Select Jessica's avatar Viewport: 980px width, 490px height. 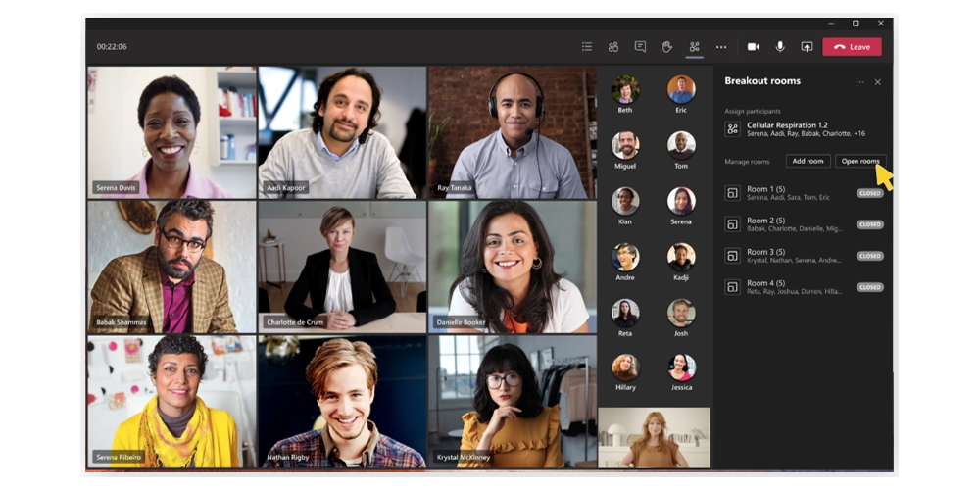(681, 367)
